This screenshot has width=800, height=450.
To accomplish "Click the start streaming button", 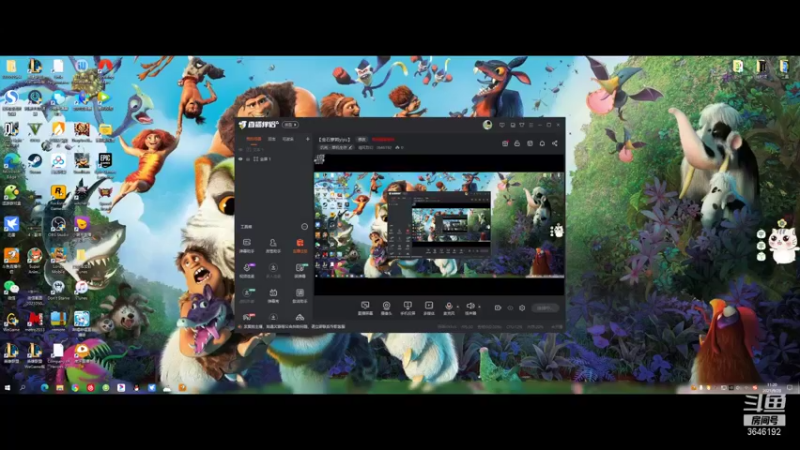I will click(x=545, y=308).
